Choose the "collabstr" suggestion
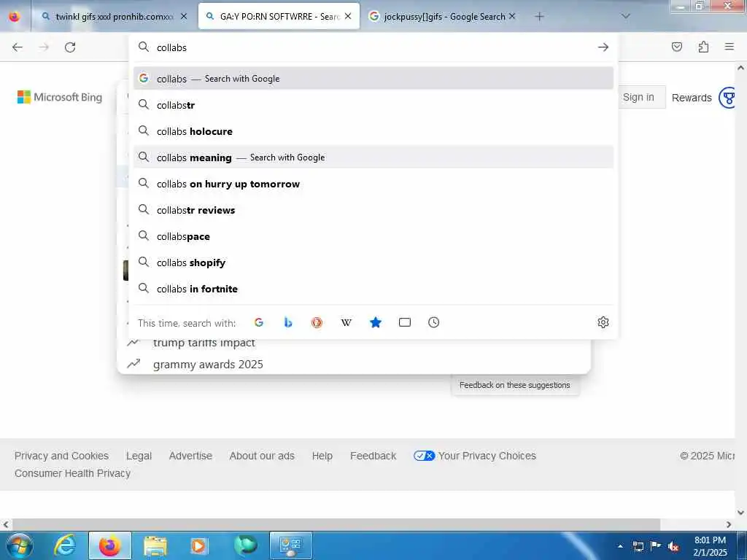 click(373, 105)
